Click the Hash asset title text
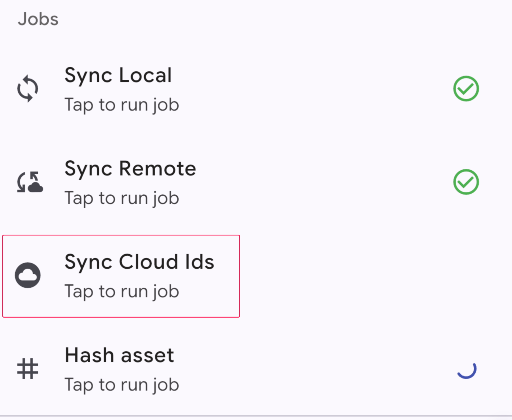 pos(119,355)
